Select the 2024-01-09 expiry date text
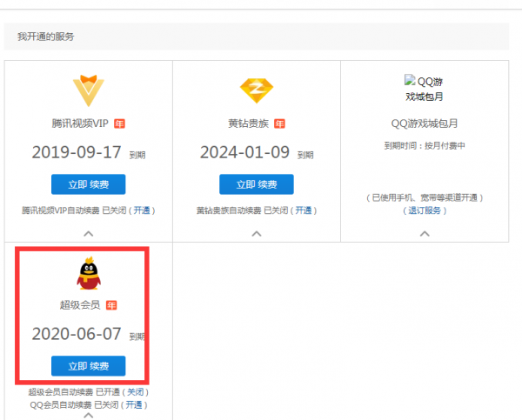This screenshot has height=420, width=522. click(x=244, y=152)
